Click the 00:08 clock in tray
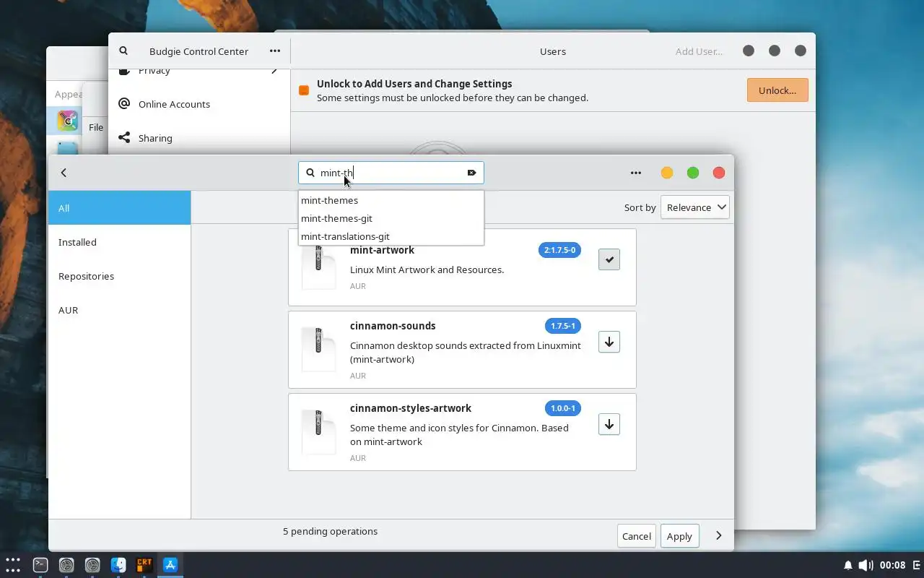924x578 pixels. pyautogui.click(x=893, y=565)
